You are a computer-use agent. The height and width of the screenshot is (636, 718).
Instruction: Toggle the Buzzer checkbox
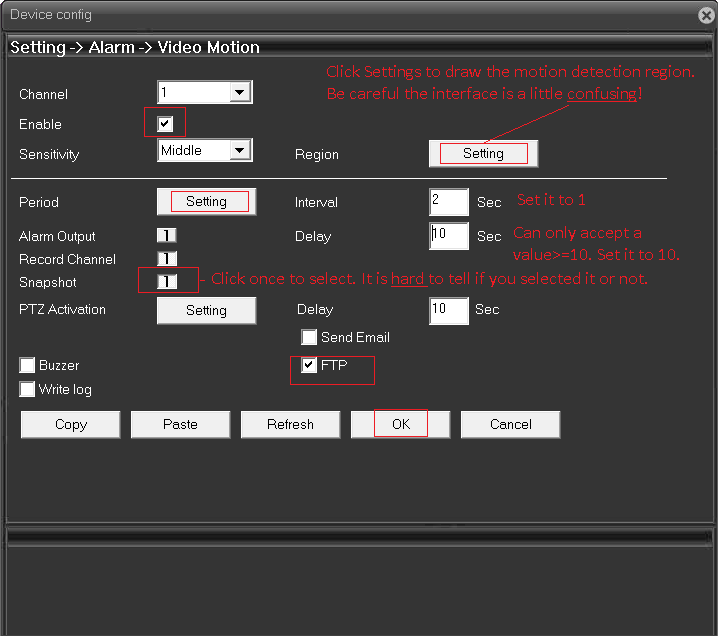28,366
